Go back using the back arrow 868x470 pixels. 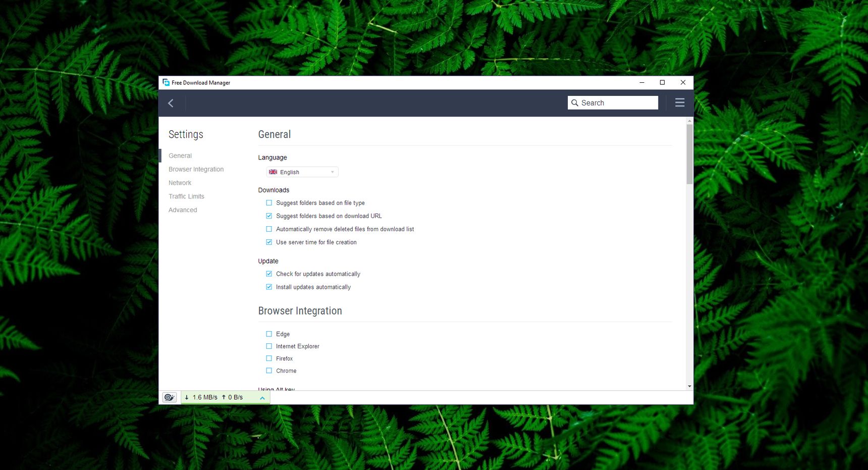click(171, 103)
